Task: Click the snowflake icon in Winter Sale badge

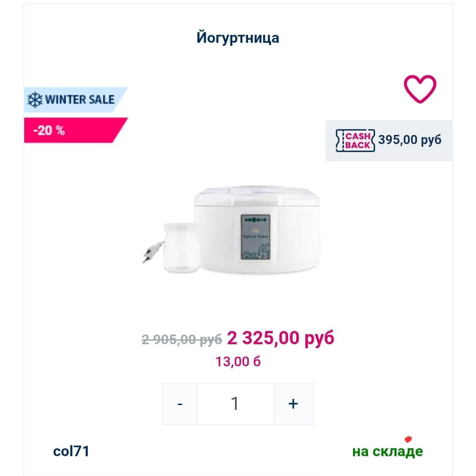Action: [35, 100]
